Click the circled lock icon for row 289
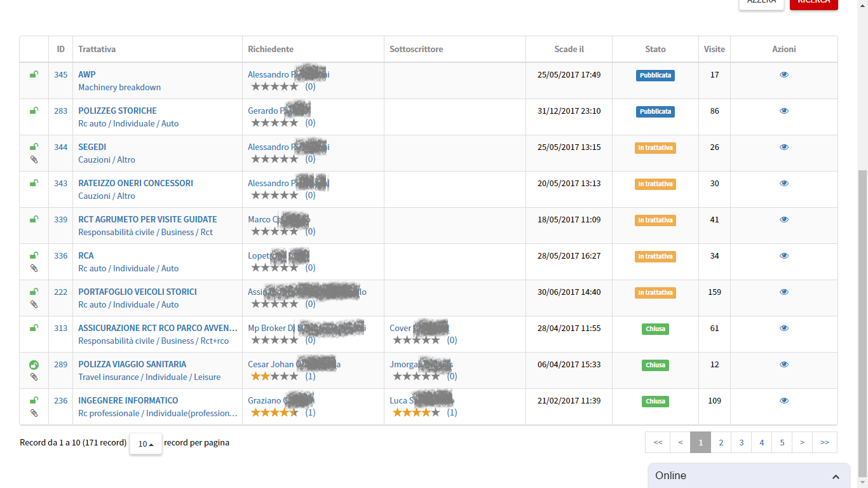Screen dimensions: 868x488 (34, 365)
